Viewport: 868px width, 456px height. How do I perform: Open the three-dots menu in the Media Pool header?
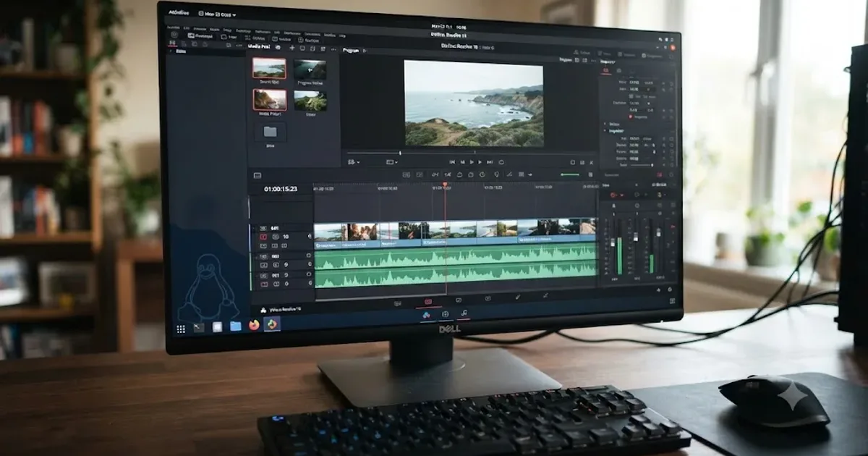[333, 49]
